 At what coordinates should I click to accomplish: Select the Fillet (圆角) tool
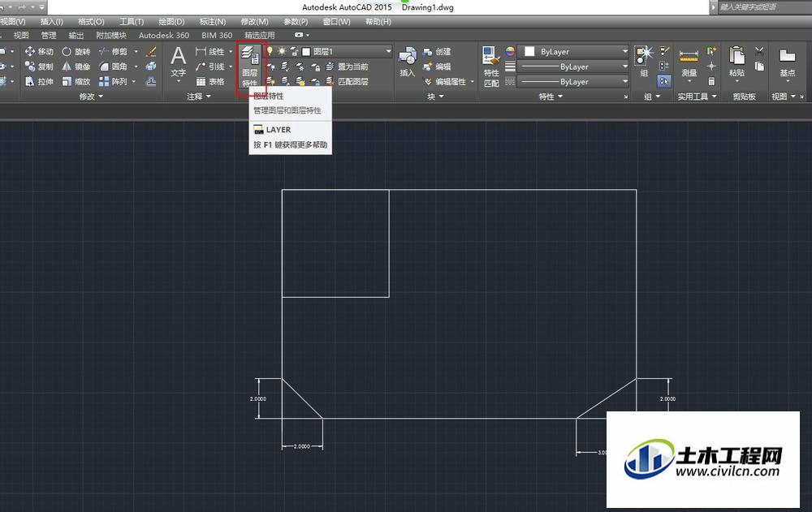(x=113, y=67)
